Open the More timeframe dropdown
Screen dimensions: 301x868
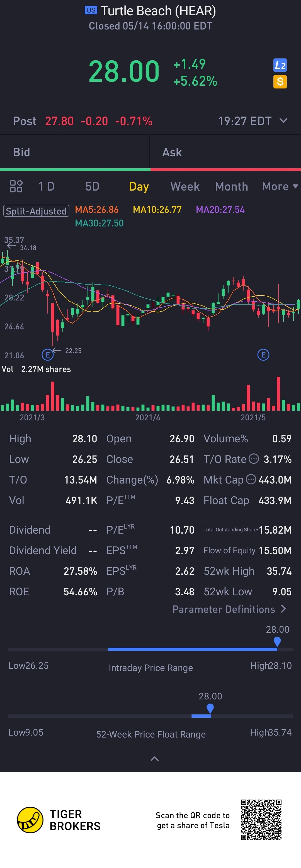click(x=280, y=186)
